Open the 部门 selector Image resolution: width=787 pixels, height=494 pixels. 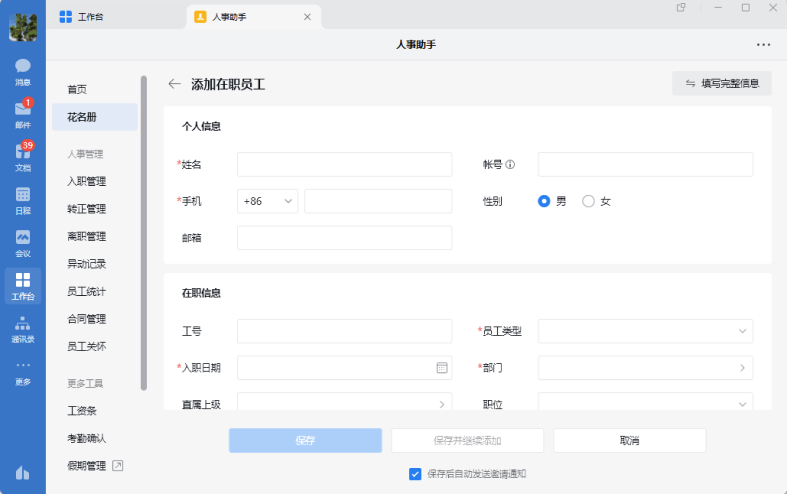(x=645, y=368)
